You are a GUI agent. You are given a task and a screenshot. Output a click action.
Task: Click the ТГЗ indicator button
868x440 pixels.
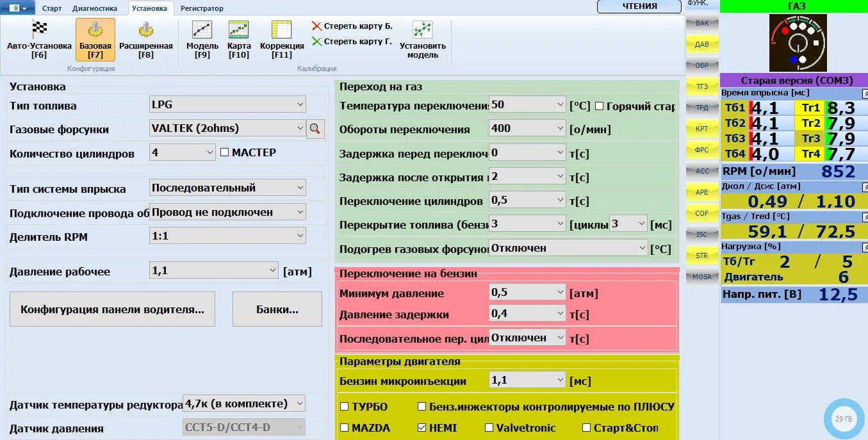tap(702, 86)
